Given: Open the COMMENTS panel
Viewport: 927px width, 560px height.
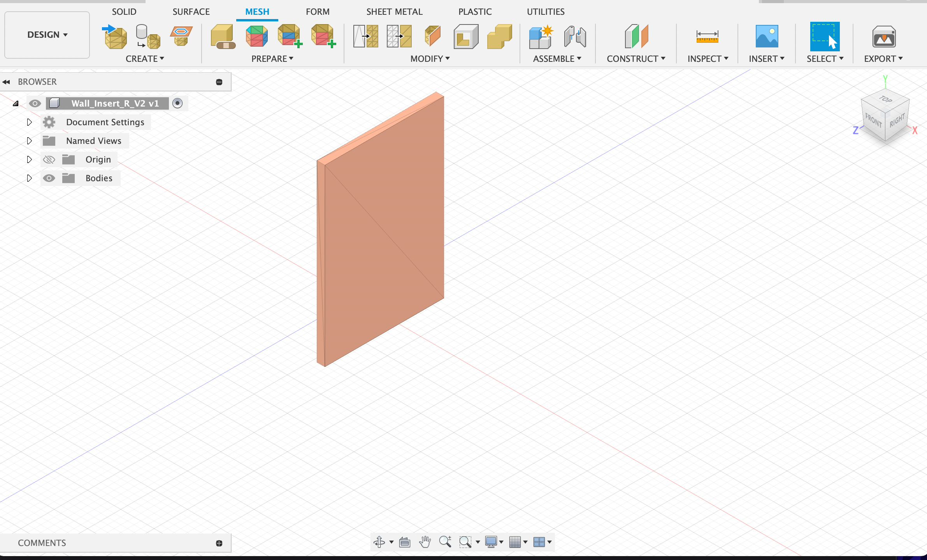Looking at the screenshot, I should point(42,542).
